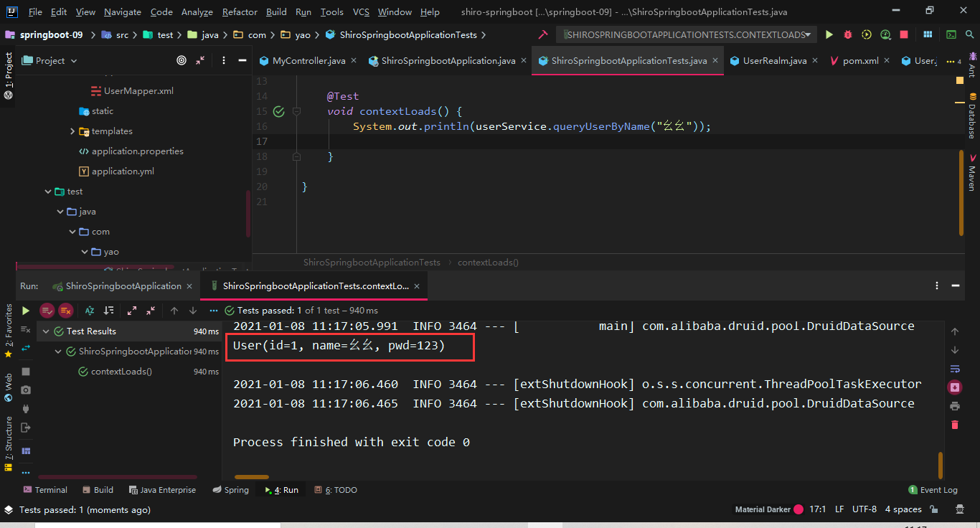Open the Terminal tool window
980x528 pixels.
[x=45, y=490]
